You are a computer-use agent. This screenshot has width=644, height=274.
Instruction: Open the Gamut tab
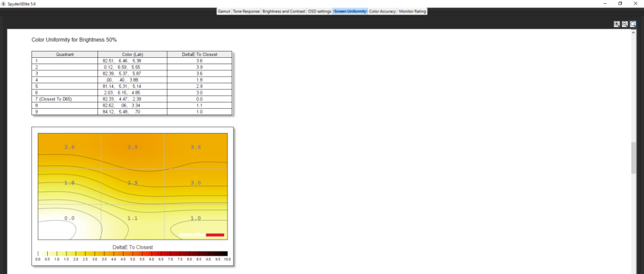[x=224, y=11]
